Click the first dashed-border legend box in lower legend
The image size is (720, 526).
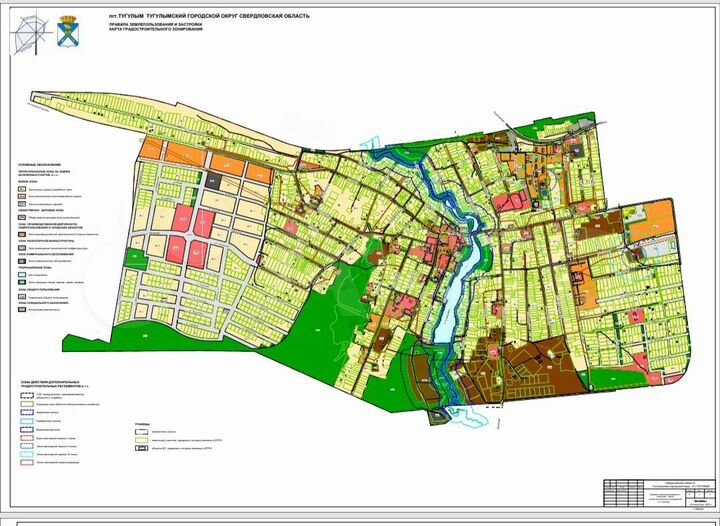pos(27,395)
